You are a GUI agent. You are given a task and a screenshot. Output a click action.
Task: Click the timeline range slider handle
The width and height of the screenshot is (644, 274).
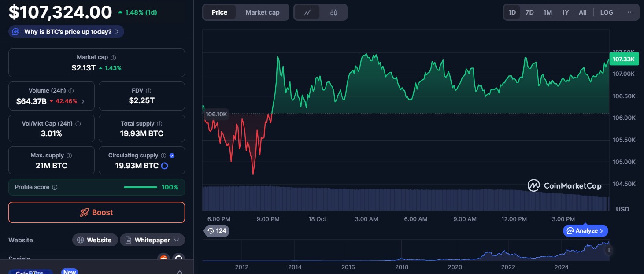[x=609, y=250]
